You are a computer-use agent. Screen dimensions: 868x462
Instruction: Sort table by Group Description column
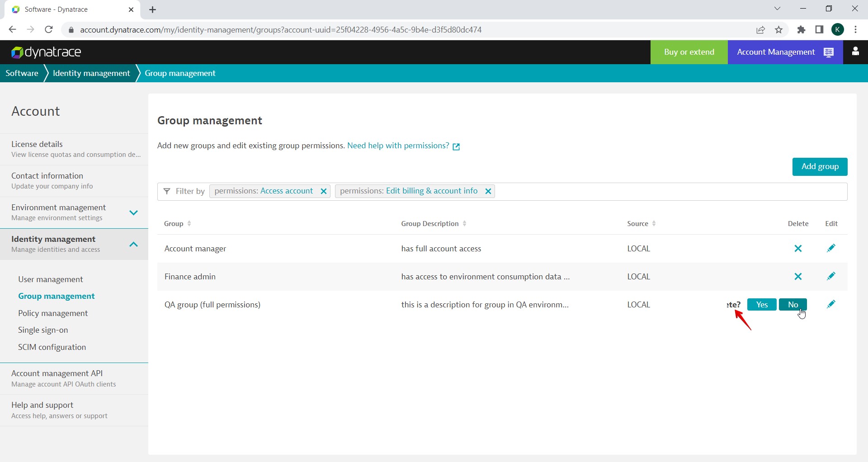click(x=434, y=224)
